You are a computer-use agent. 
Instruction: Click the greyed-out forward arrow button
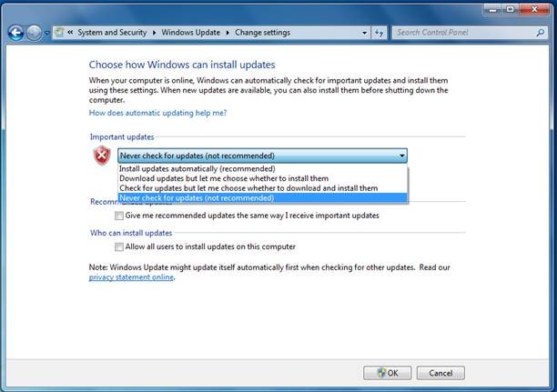point(35,33)
